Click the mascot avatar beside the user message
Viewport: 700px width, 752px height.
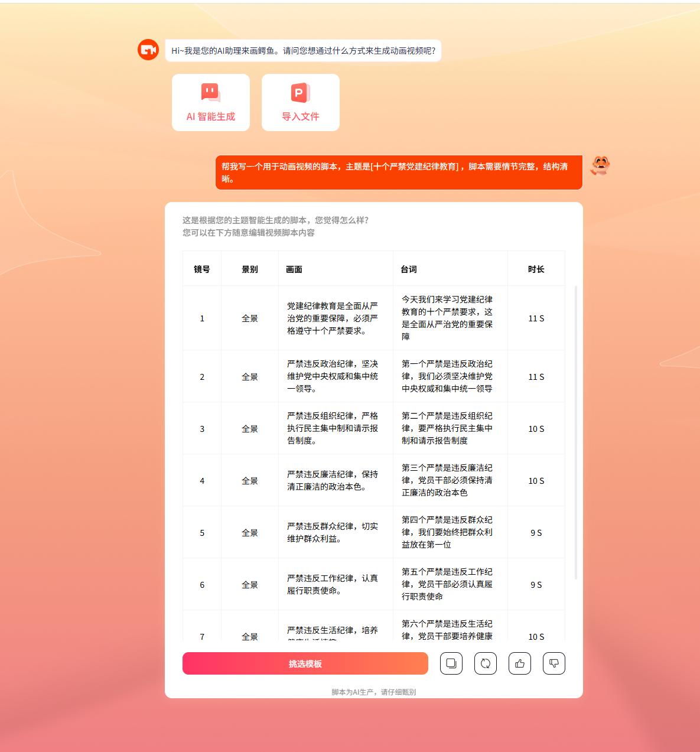[600, 166]
